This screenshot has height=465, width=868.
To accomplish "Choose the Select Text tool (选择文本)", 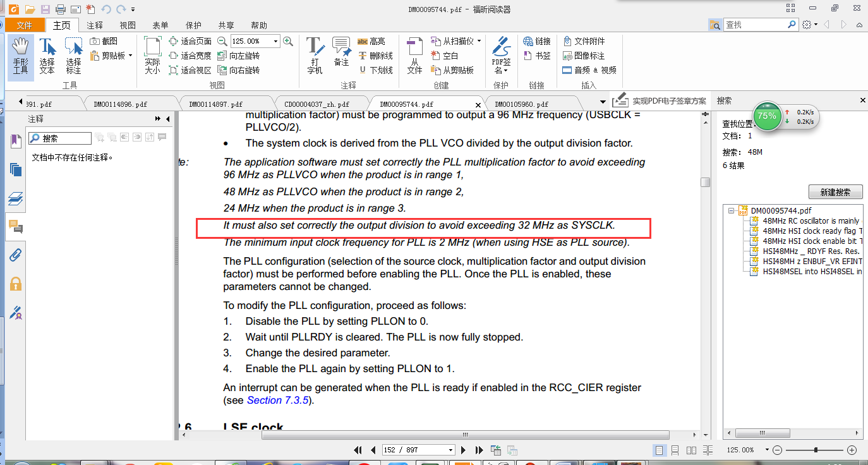I will [47, 56].
